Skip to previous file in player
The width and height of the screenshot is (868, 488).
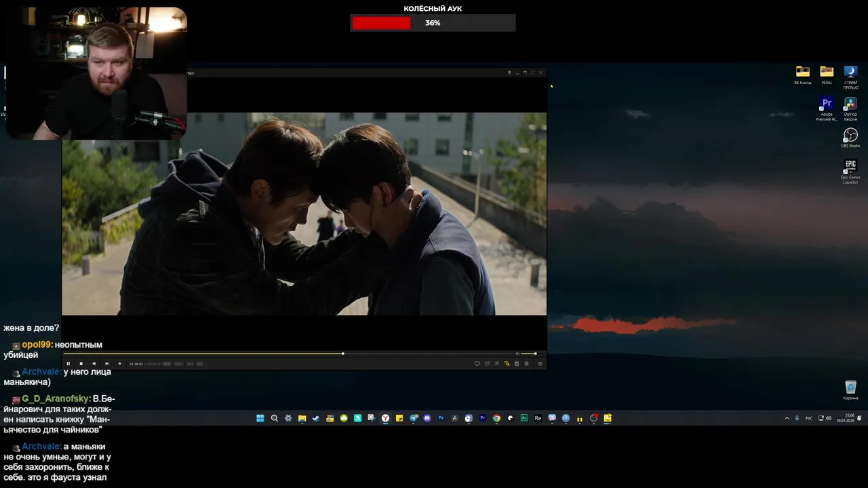pos(94,364)
